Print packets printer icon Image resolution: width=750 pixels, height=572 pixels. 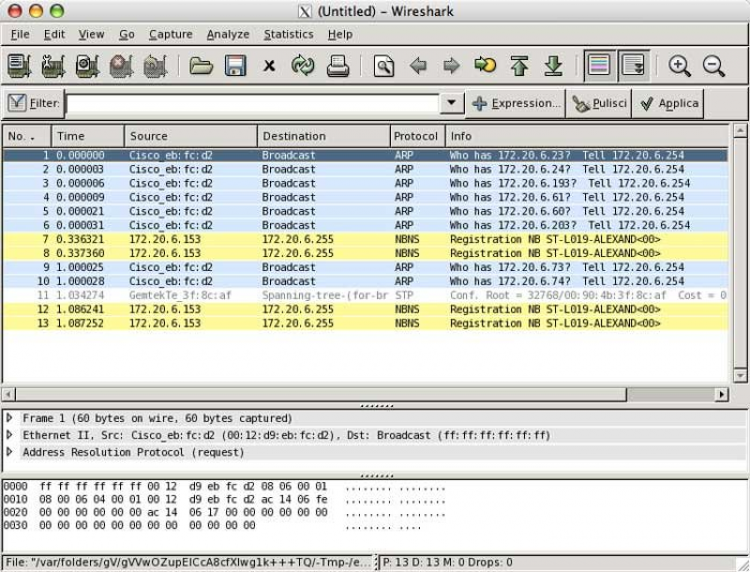pyautogui.click(x=338, y=66)
